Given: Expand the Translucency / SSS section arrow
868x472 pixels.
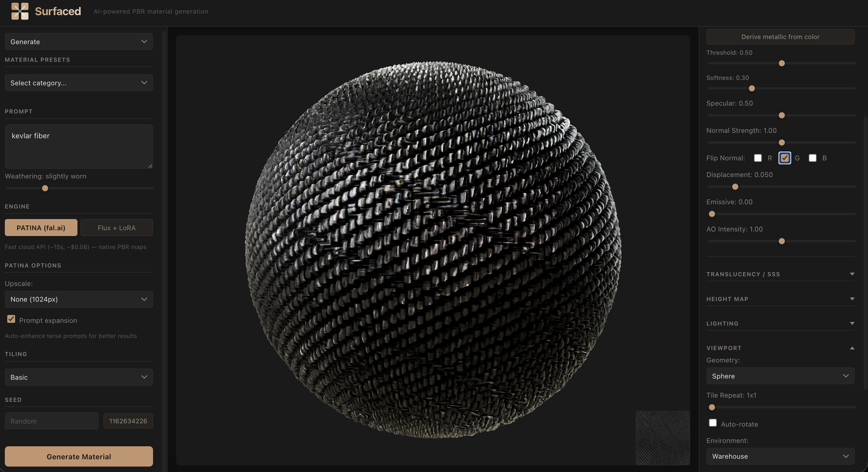Looking at the screenshot, I should 852,274.
